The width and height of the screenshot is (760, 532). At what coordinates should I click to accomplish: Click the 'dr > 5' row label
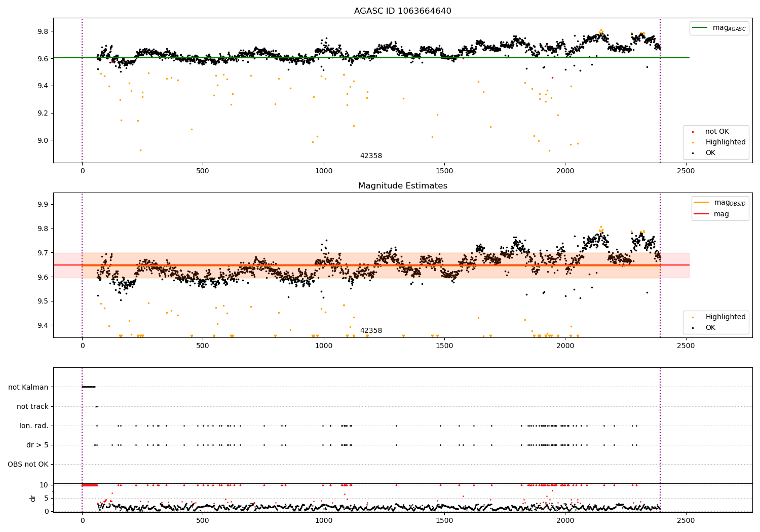click(x=37, y=445)
